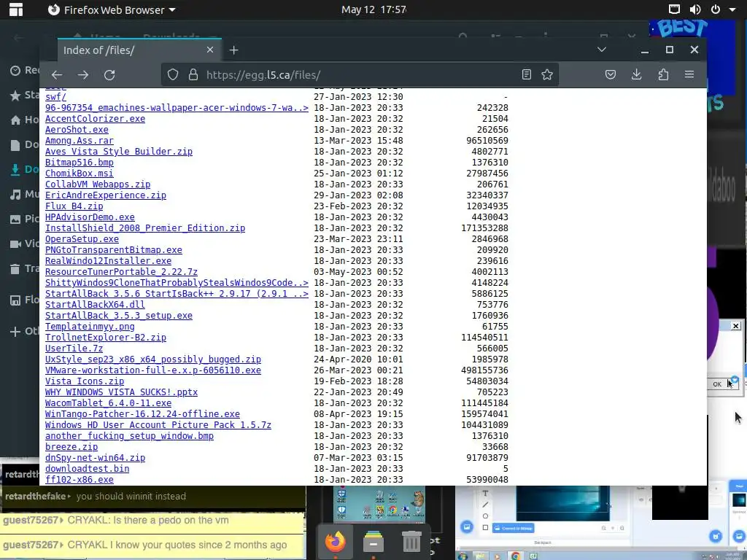Open the power icon in top bar
This screenshot has width=747, height=560.
click(716, 9)
